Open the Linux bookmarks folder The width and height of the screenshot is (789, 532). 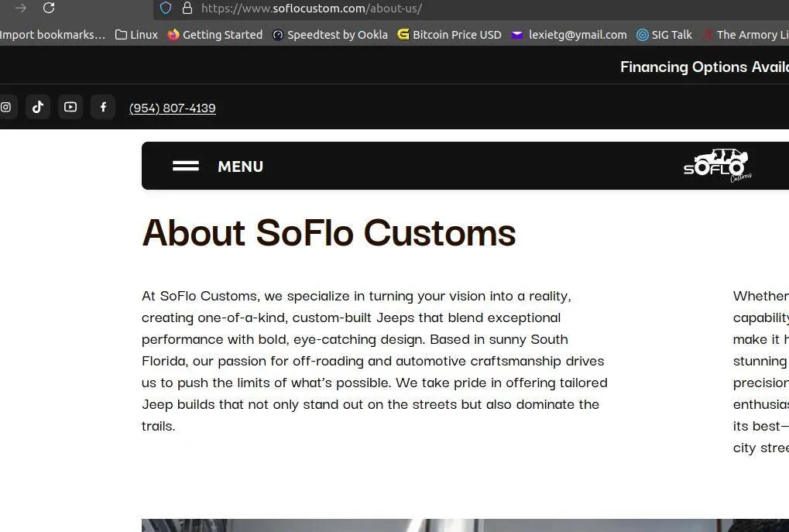coord(136,35)
